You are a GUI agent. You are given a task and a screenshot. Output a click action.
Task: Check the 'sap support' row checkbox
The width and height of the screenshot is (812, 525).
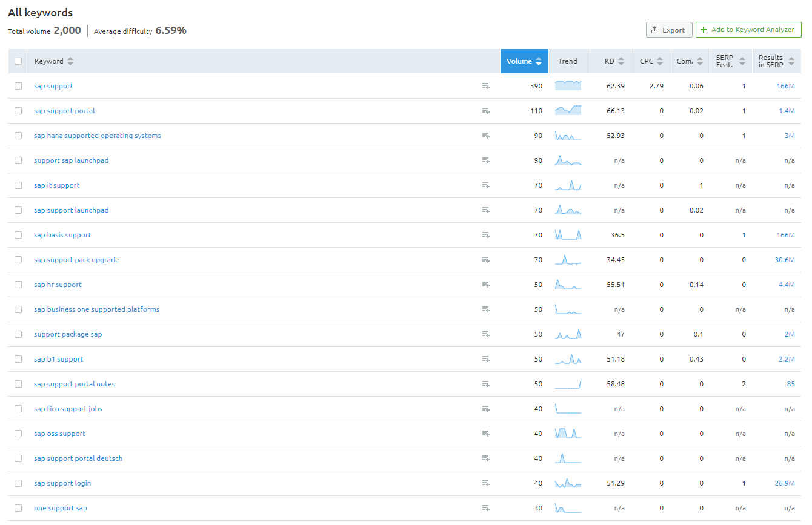coord(18,86)
